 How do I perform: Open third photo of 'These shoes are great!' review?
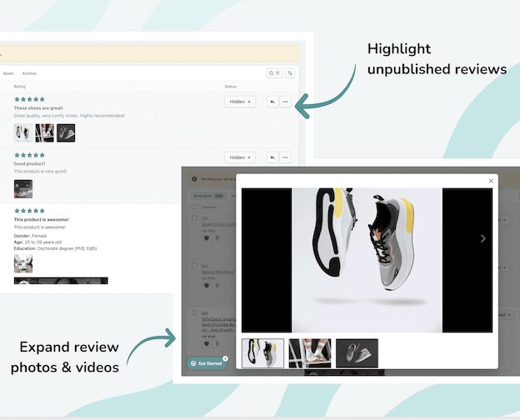click(66, 132)
